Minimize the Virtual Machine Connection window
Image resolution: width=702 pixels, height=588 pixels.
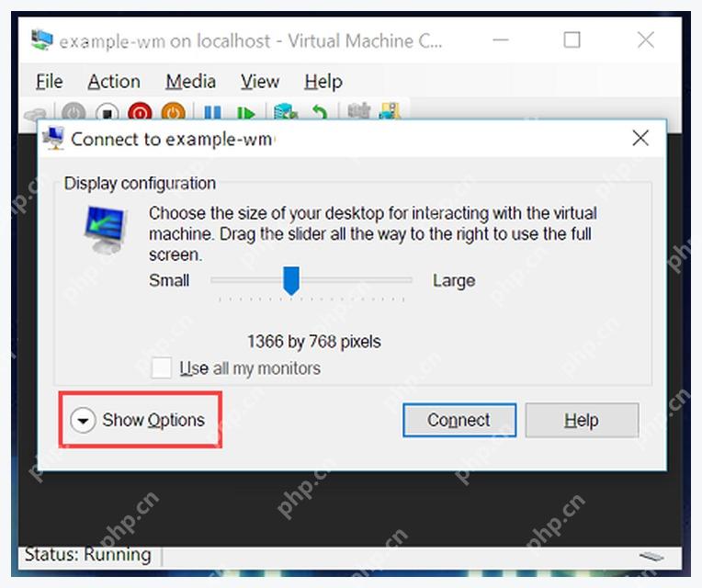(501, 40)
